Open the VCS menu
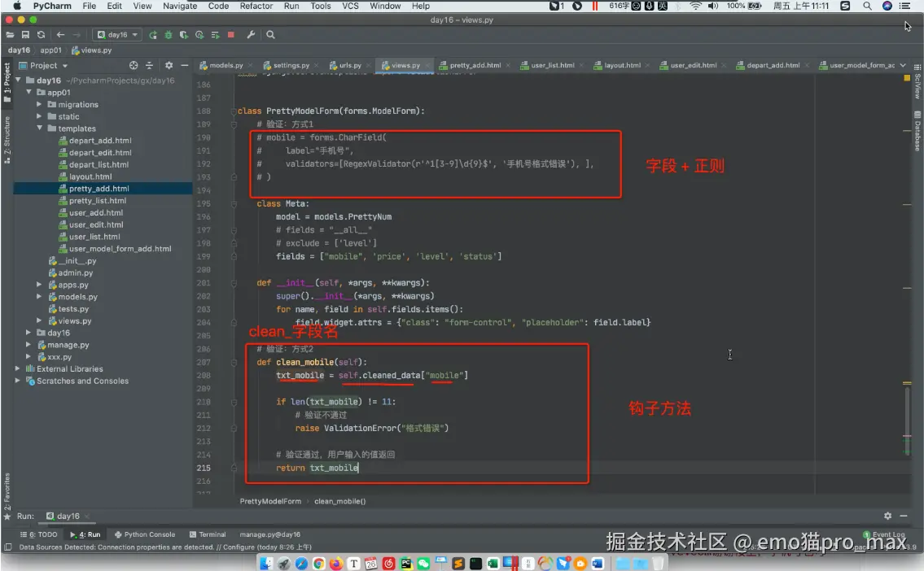 [x=351, y=6]
